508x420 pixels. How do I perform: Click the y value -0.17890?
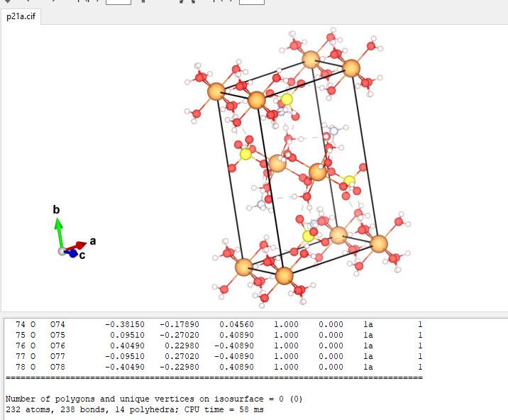click(180, 324)
